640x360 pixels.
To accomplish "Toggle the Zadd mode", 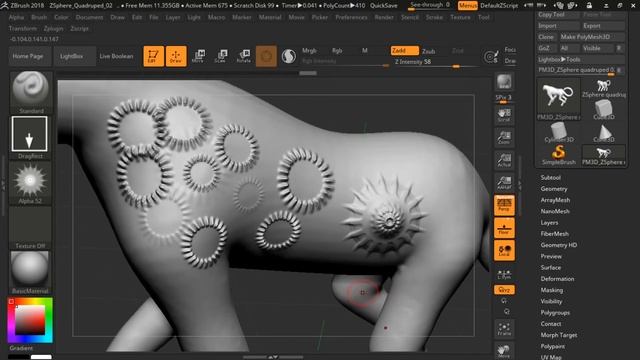I will click(x=404, y=51).
